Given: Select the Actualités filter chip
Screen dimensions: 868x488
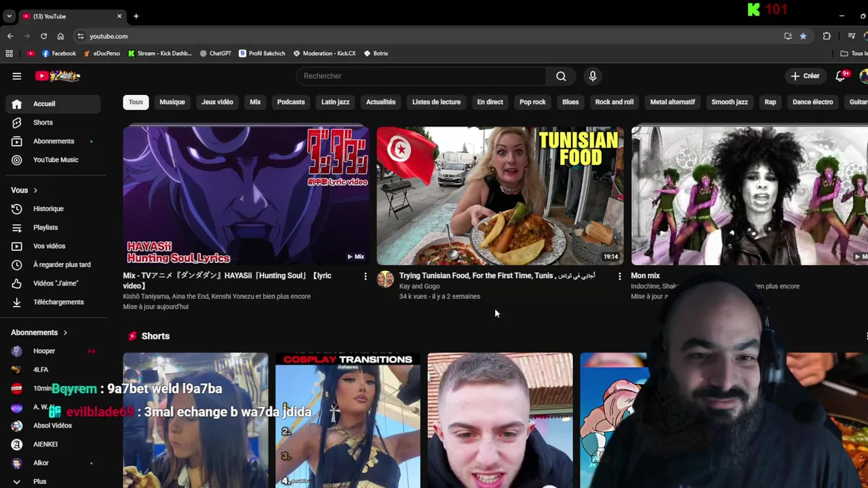Looking at the screenshot, I should click(x=380, y=102).
